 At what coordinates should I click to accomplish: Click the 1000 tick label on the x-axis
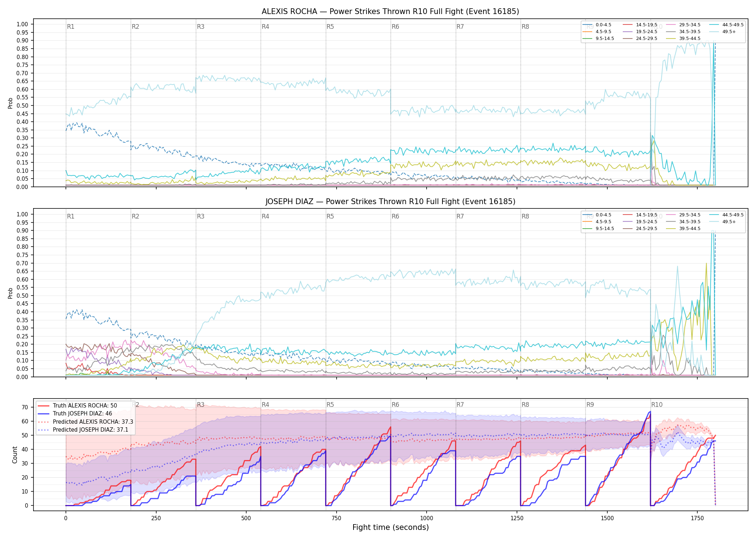[x=427, y=518]
